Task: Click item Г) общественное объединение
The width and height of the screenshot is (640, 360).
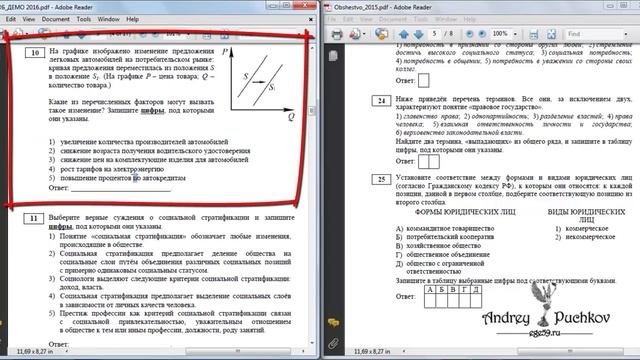Action: (443, 254)
